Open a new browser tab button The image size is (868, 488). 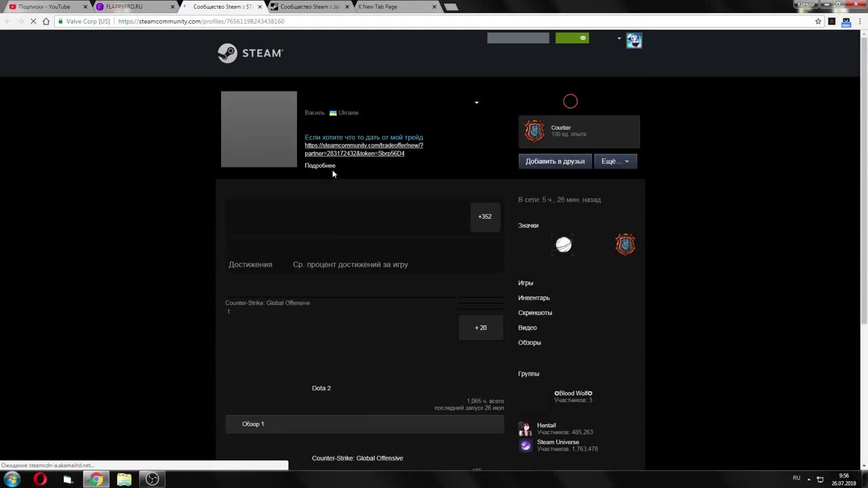click(x=451, y=7)
